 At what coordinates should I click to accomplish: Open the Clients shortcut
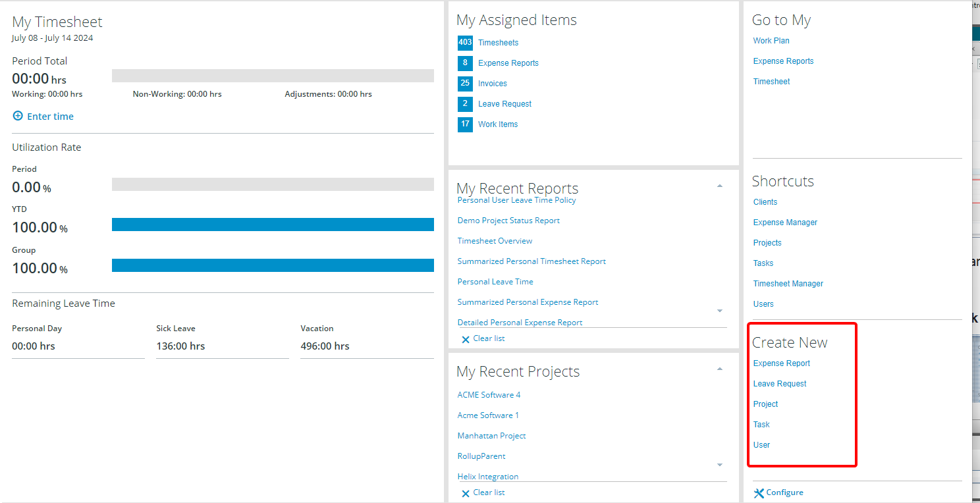pos(765,201)
